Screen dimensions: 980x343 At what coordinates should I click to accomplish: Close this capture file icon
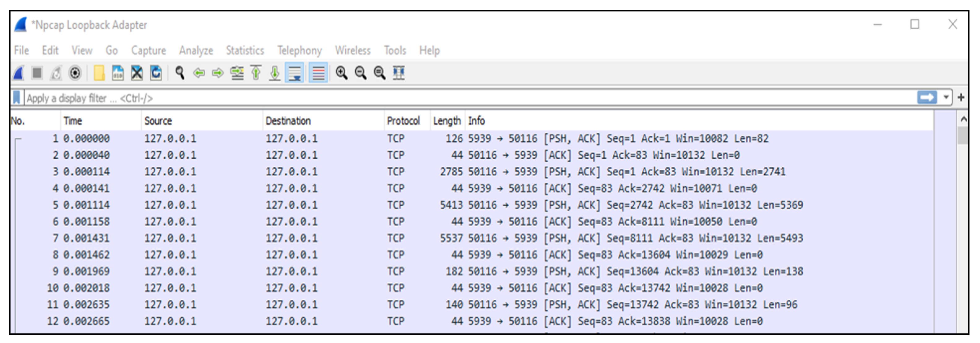pyautogui.click(x=136, y=73)
